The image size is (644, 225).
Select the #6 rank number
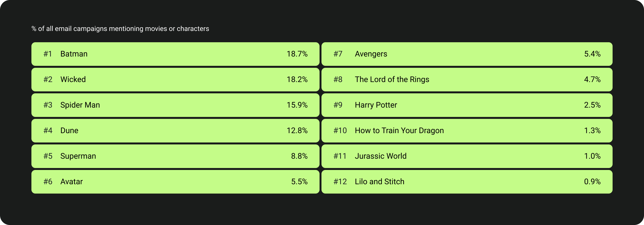[x=48, y=182]
